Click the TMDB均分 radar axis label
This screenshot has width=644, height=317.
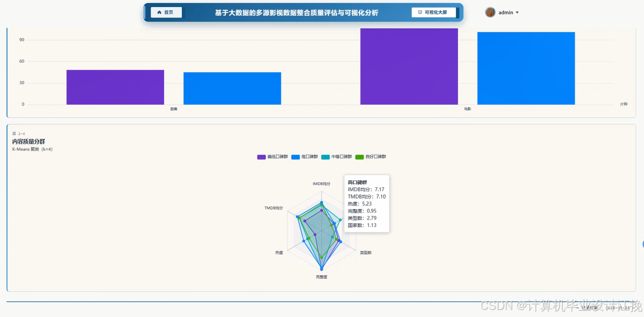tap(274, 208)
